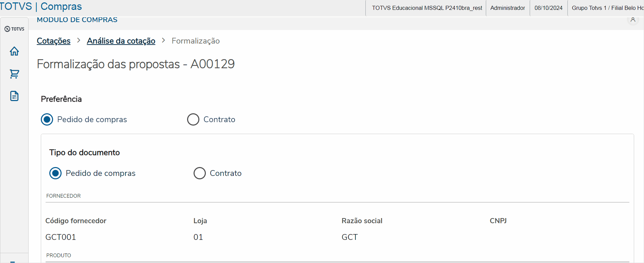Click the Administrador user label

pos(508,8)
